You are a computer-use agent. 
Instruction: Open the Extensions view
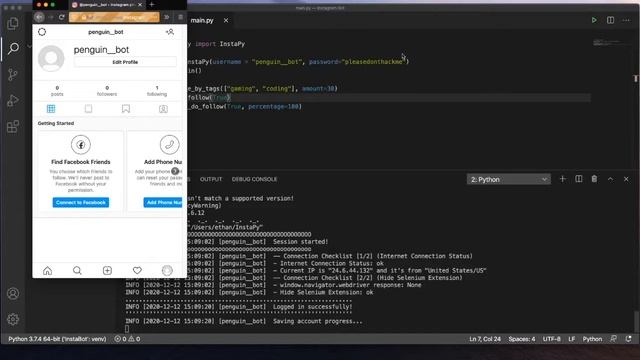13,126
